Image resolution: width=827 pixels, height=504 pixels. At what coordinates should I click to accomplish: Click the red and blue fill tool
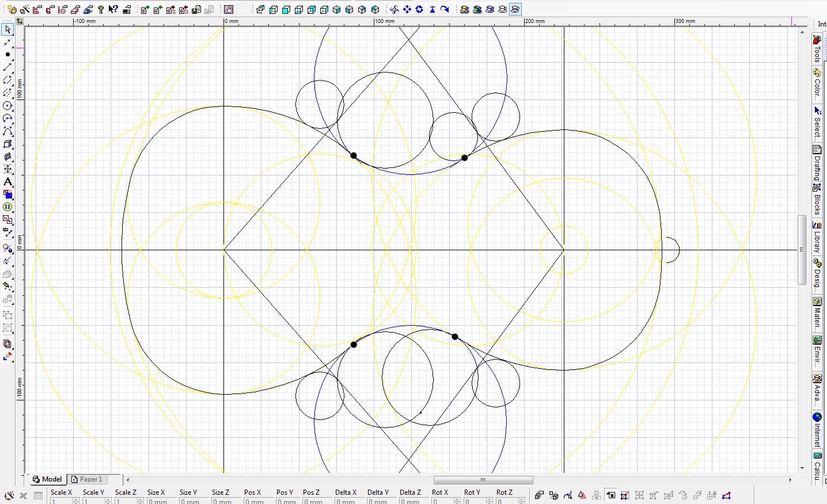[x=7, y=194]
